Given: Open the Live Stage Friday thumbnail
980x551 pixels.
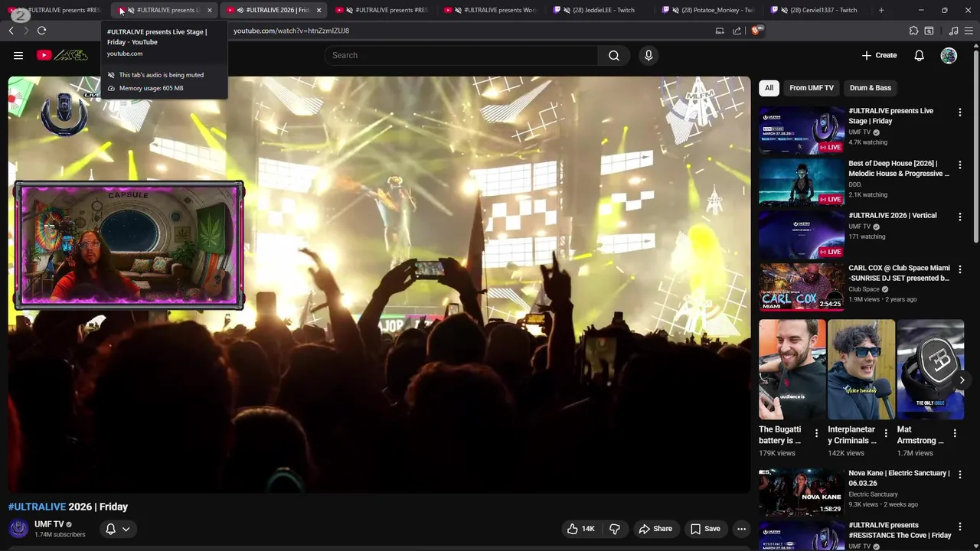Looking at the screenshot, I should coord(802,130).
